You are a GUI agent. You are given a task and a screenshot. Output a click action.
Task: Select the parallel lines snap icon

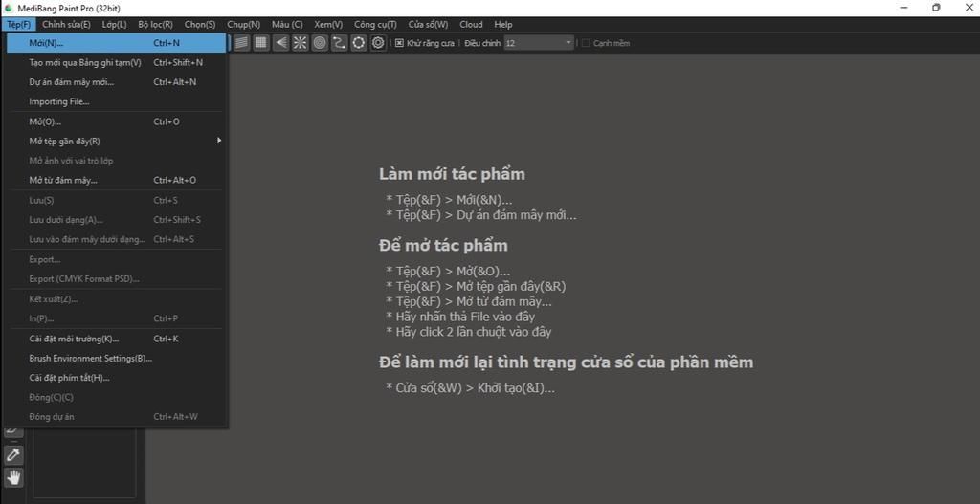pyautogui.click(x=242, y=42)
